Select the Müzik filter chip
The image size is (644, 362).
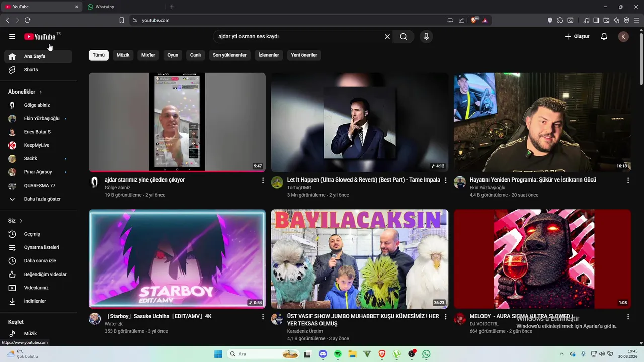(x=123, y=55)
